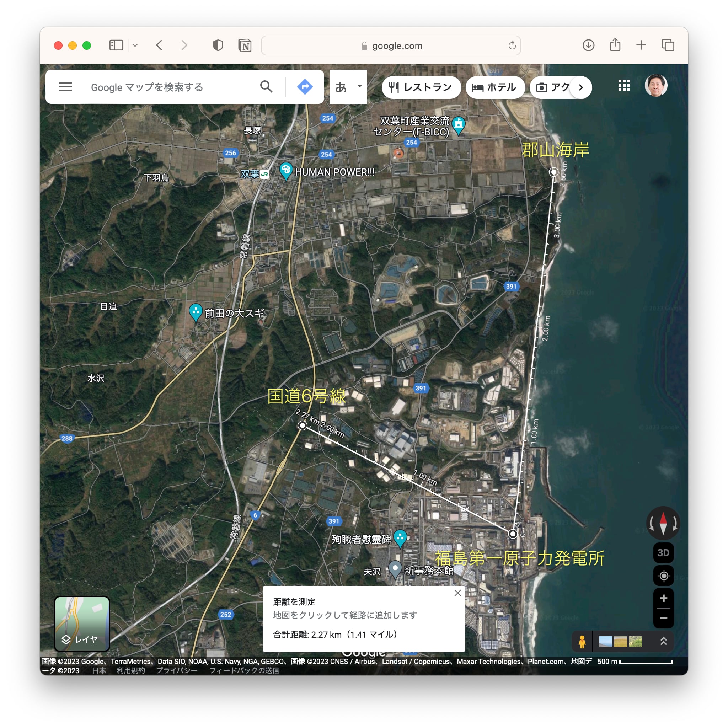Expand the imagery strip with double chevron
This screenshot has width=728, height=728.
click(x=663, y=641)
